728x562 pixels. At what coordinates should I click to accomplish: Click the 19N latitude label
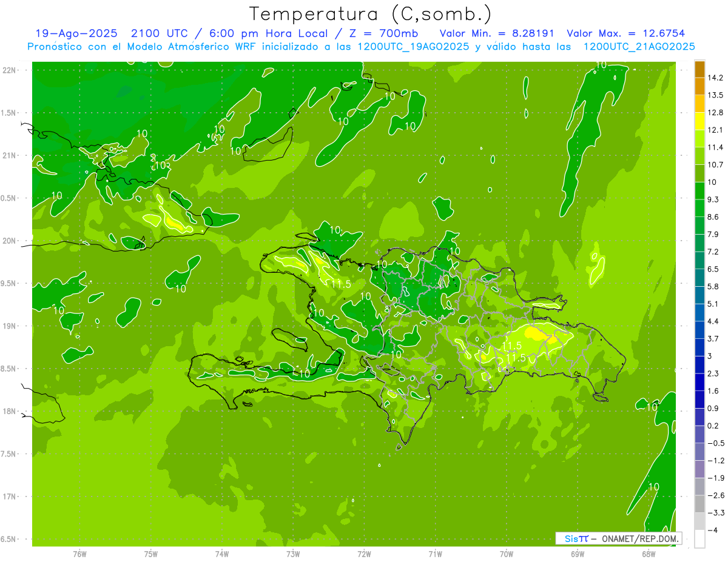8,326
